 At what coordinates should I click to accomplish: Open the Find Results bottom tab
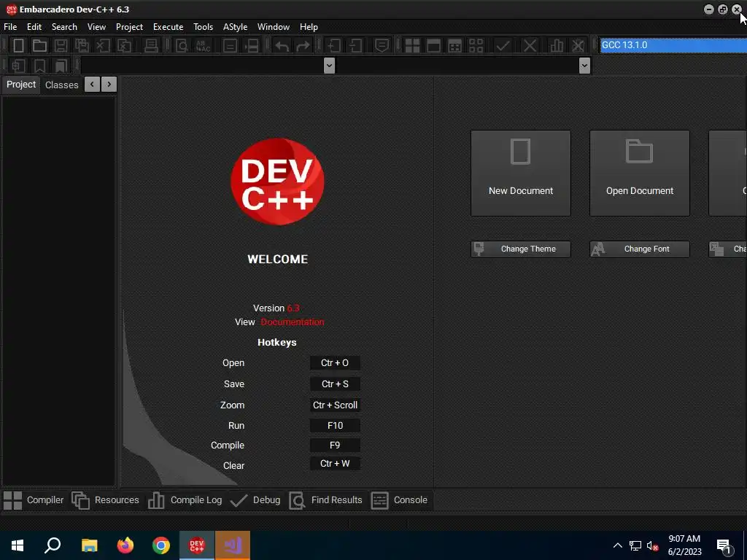click(x=326, y=500)
